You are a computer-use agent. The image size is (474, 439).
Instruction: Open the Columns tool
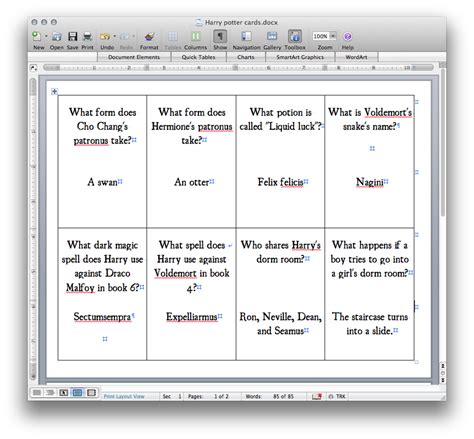coord(196,36)
